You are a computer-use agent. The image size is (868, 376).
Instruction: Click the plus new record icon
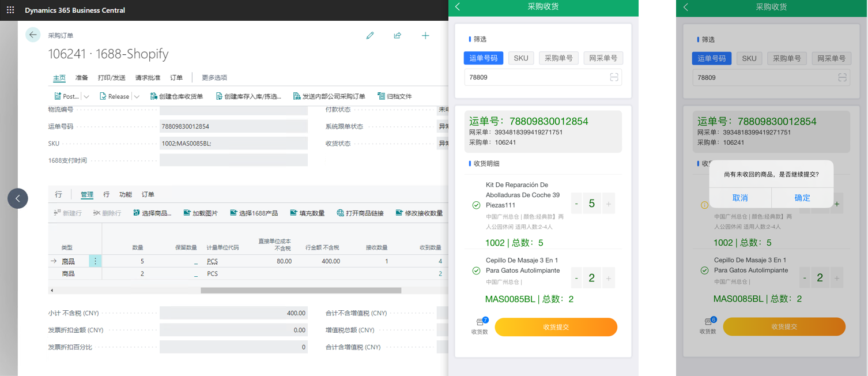point(425,36)
